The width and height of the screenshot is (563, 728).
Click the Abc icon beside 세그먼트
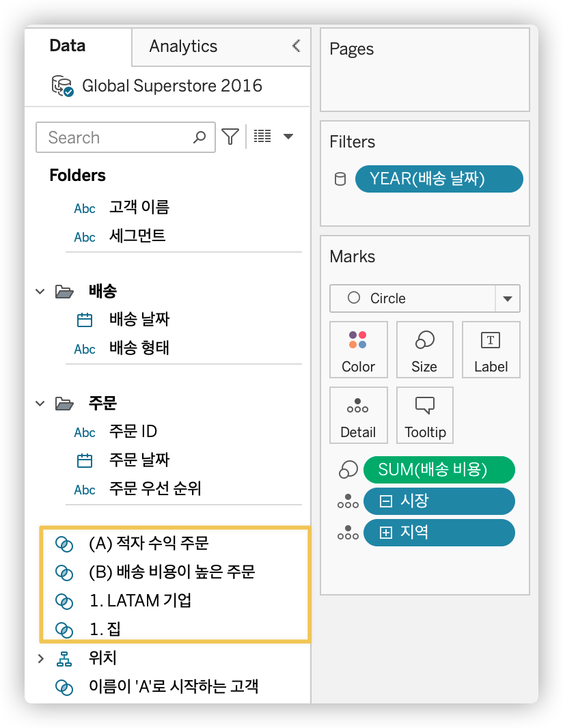[85, 237]
